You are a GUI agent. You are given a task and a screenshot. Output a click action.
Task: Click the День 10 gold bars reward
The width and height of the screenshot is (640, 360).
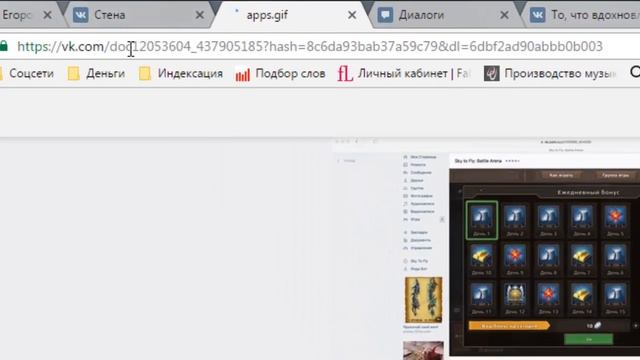click(482, 259)
